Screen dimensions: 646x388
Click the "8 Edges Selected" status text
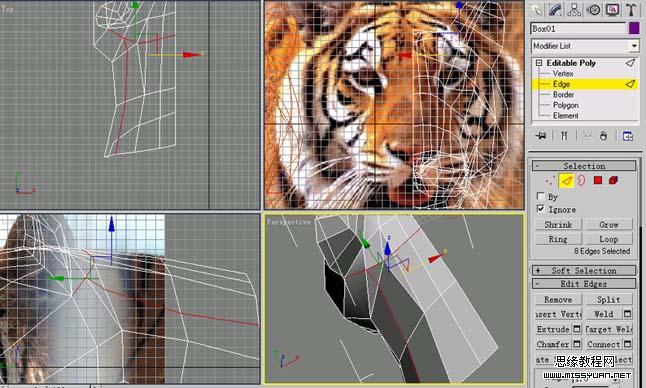click(602, 251)
